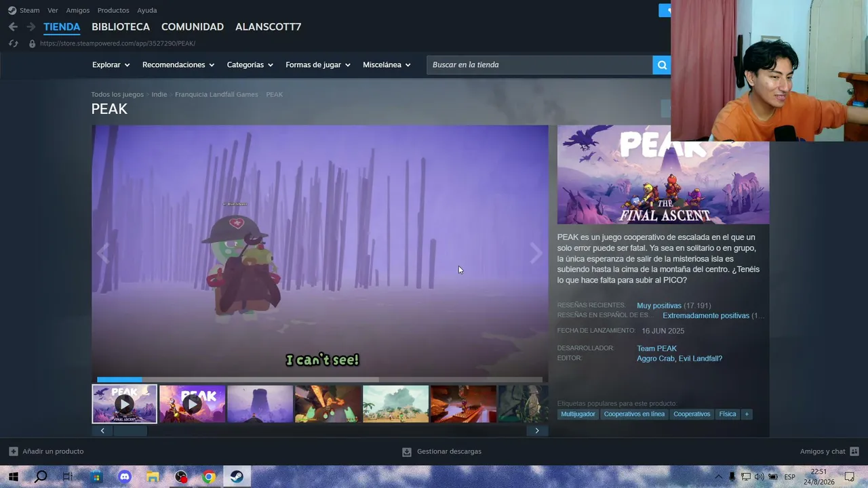The height and width of the screenshot is (488, 868).
Task: Open the Microsoft Store taskbar icon
Action: (x=96, y=476)
